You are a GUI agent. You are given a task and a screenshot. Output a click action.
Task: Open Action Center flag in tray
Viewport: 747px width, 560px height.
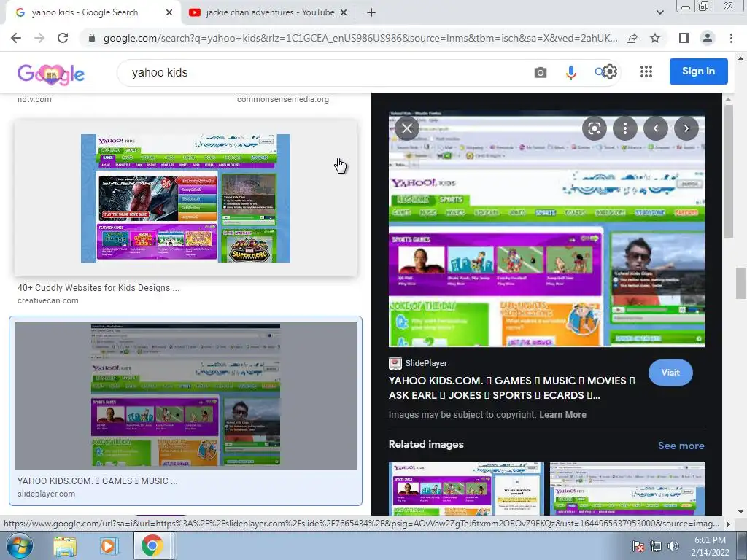[x=638, y=546]
